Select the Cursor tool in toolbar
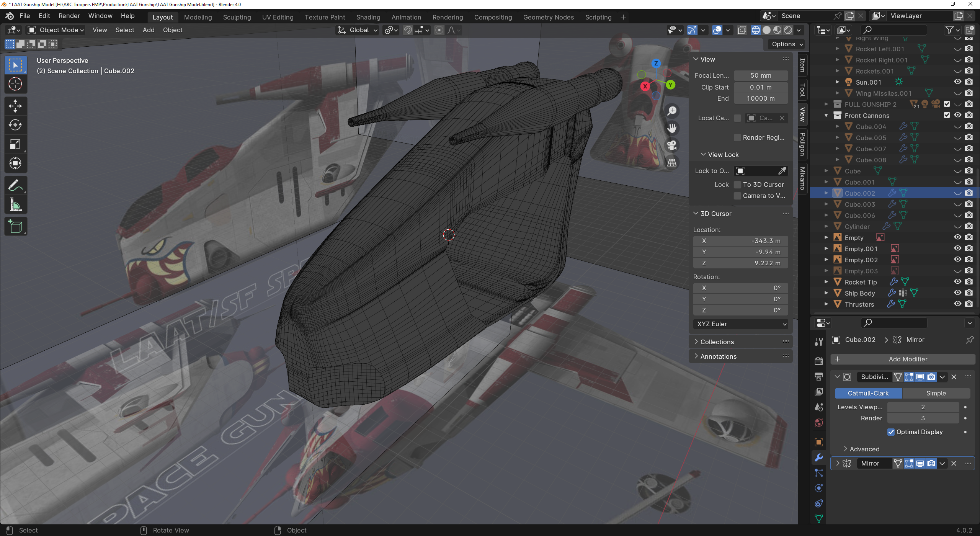The width and height of the screenshot is (980, 536). (15, 84)
